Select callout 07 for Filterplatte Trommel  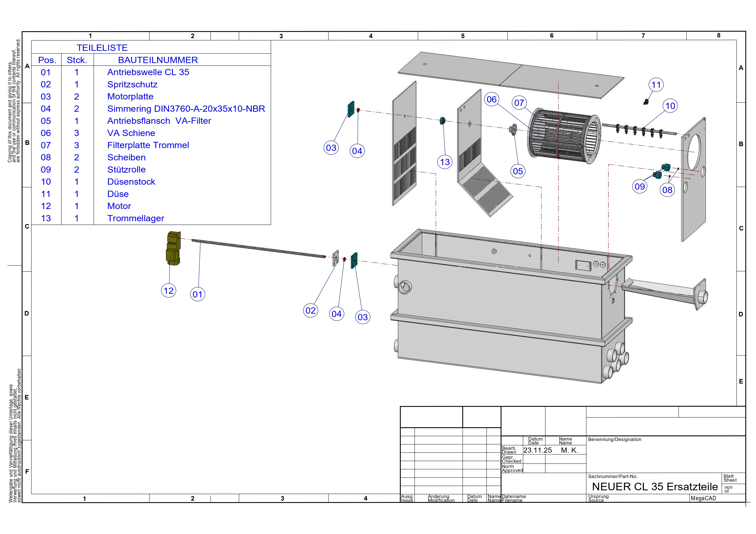(519, 103)
